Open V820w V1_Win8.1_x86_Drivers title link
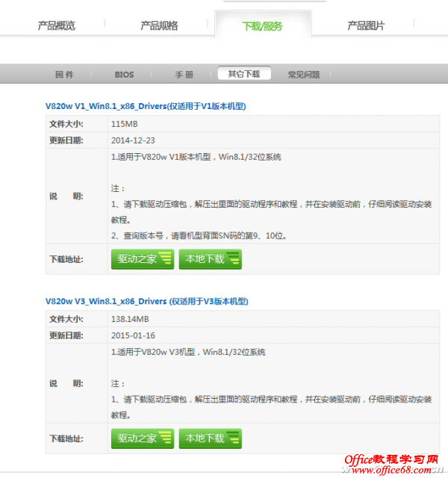The width and height of the screenshot is (448, 481). [146, 106]
